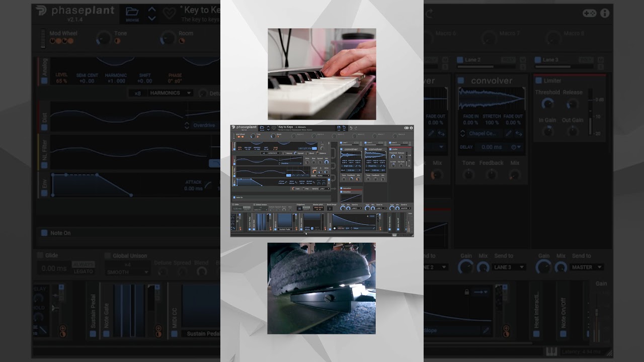Open the Send to LANE 3 dropdown

click(x=509, y=267)
